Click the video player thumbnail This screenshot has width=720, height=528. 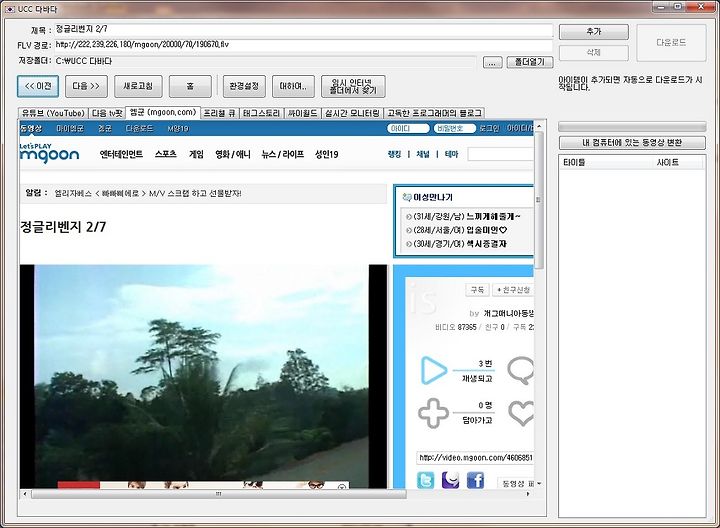coord(203,376)
